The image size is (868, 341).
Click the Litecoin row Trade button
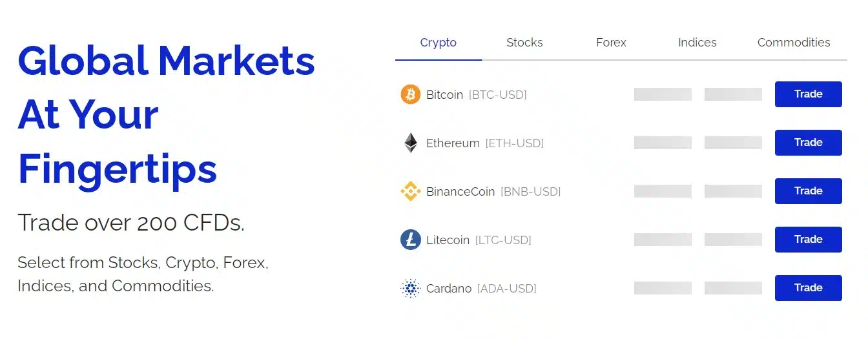coord(809,240)
